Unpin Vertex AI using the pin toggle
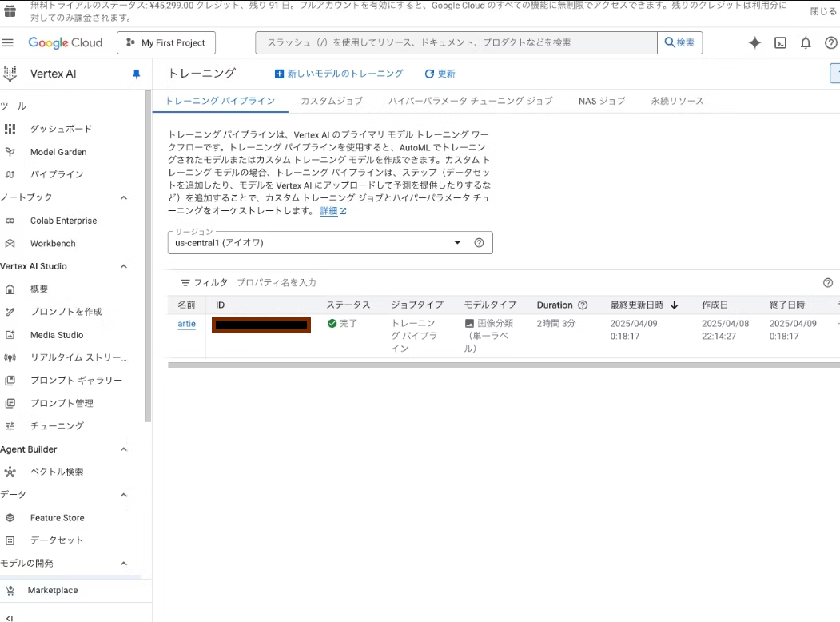 pos(136,74)
